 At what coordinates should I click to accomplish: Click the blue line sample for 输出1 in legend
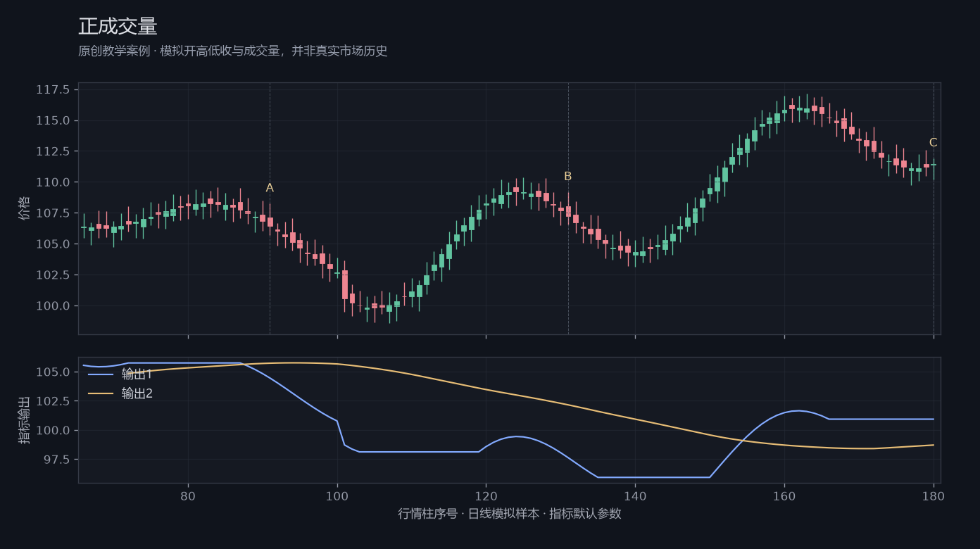[101, 374]
